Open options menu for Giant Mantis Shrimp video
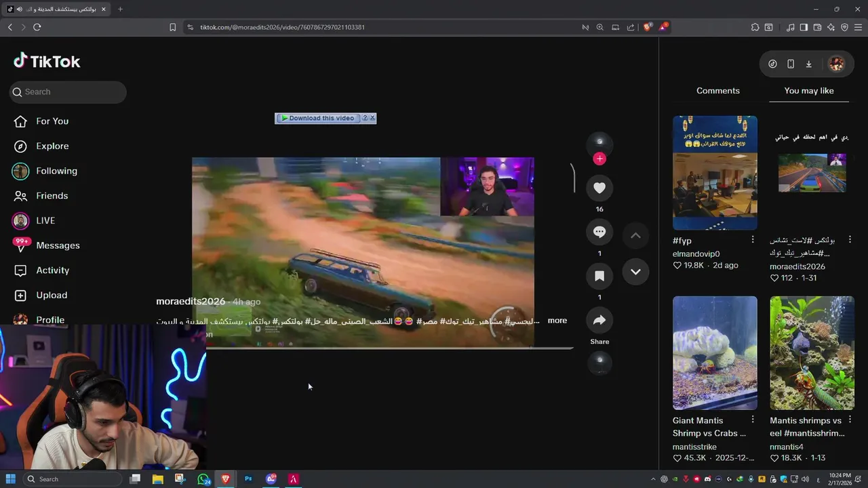This screenshot has height=488, width=868. click(x=753, y=420)
